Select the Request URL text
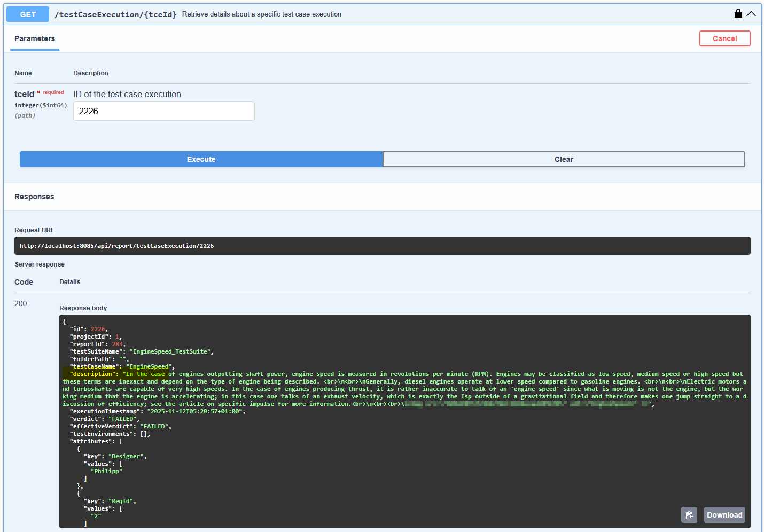764x532 pixels. (116, 246)
